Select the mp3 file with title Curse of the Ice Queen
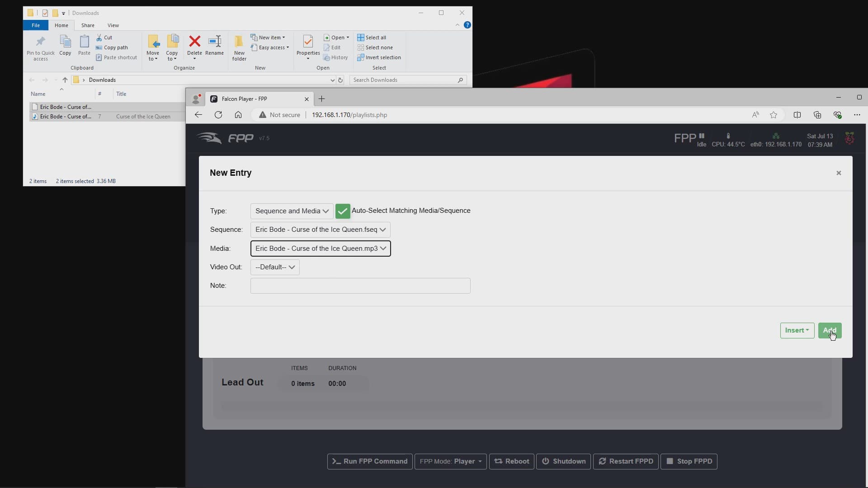Viewport: 868px width, 488px height. 107,117
